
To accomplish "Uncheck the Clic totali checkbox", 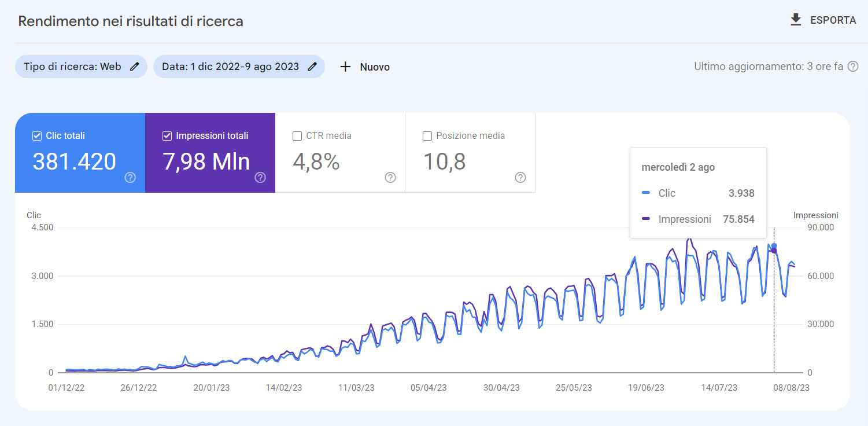I will tap(36, 135).
